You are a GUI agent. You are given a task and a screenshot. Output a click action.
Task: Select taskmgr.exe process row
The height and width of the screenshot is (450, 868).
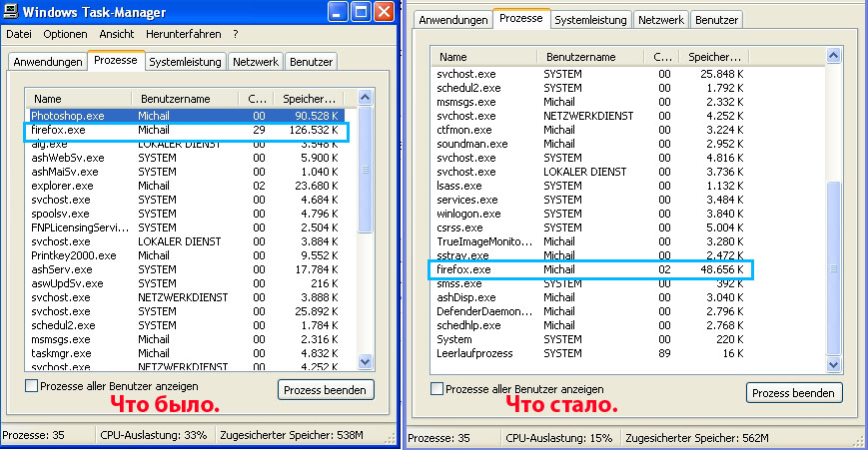coord(186,353)
